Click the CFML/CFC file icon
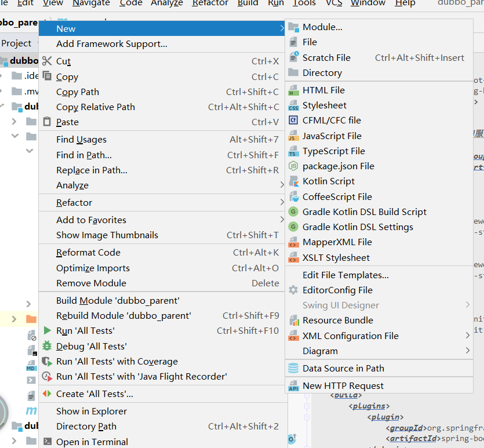Screen dimensions: 484x448 (x=293, y=120)
